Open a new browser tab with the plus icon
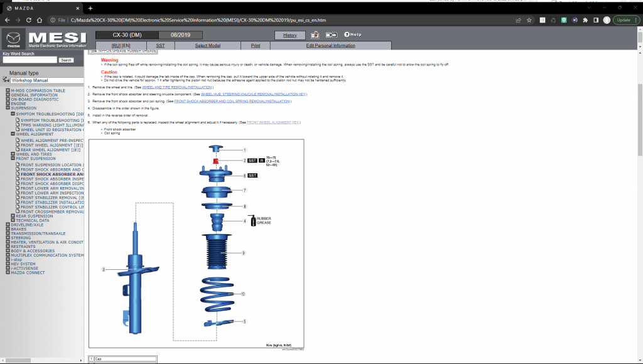Image resolution: width=643 pixels, height=364 pixels. (x=90, y=8)
